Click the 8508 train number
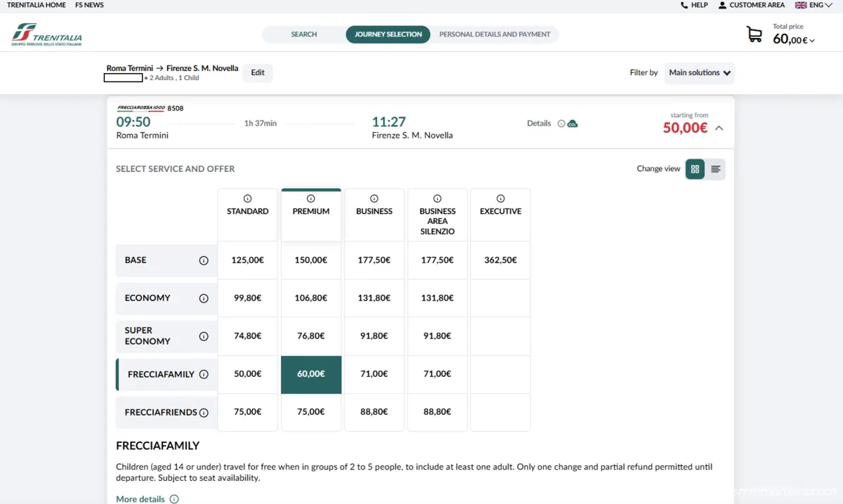This screenshot has width=843, height=504. [x=176, y=109]
